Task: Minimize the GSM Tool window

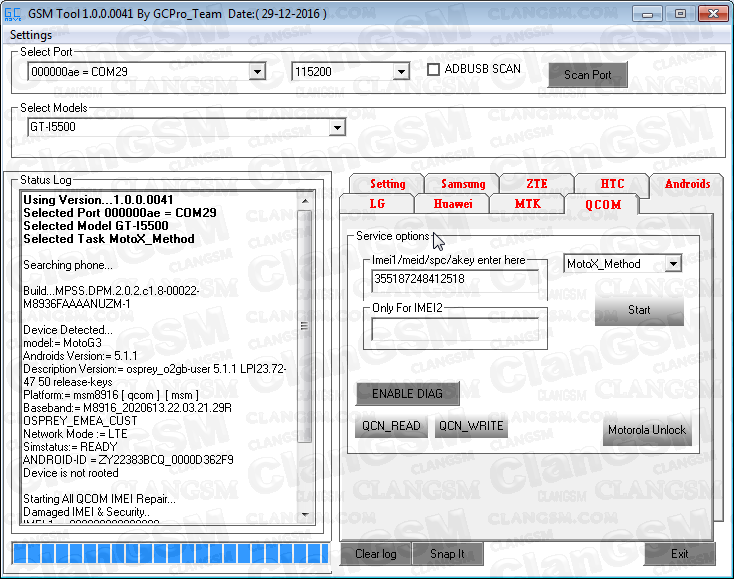Action: click(x=647, y=14)
